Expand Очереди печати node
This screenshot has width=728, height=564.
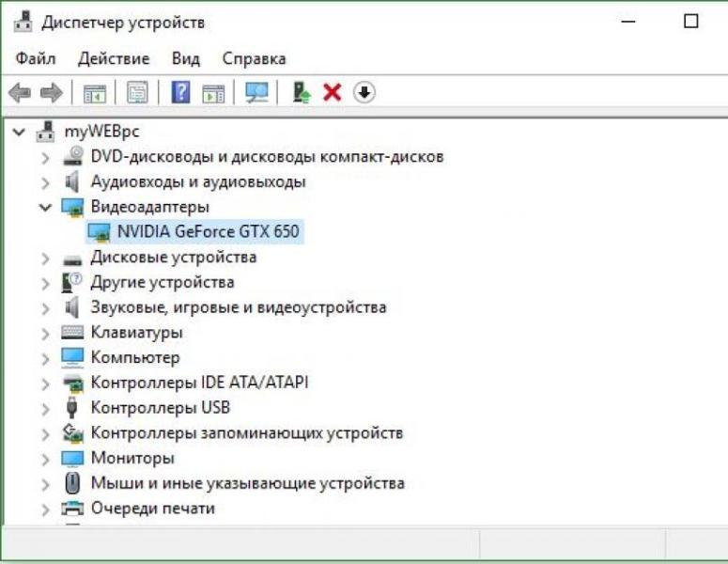click(x=45, y=509)
